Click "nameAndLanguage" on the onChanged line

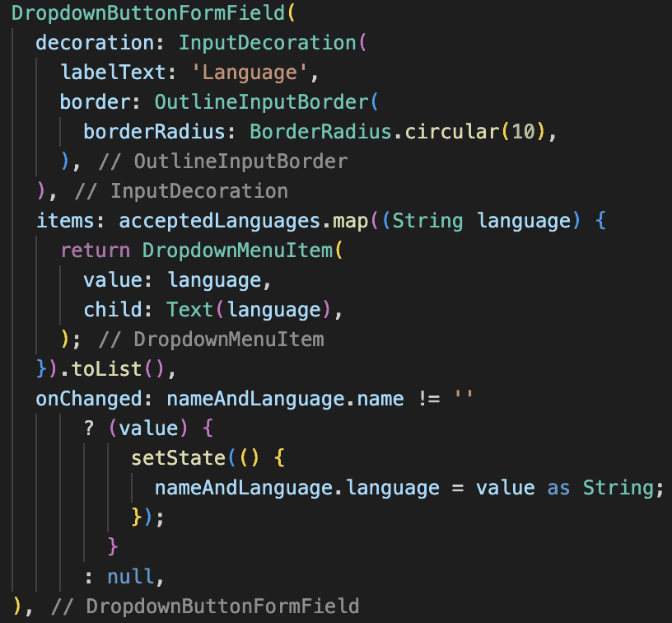click(x=255, y=399)
